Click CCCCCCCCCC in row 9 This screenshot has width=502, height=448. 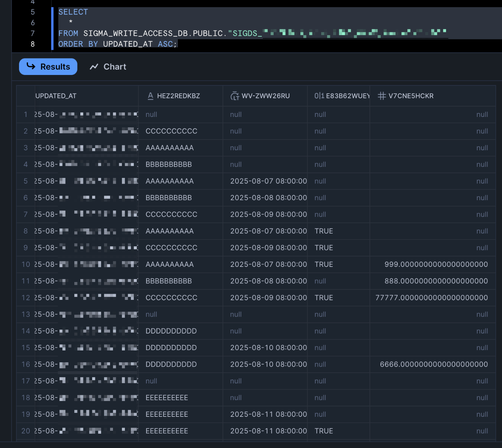pyautogui.click(x=171, y=248)
